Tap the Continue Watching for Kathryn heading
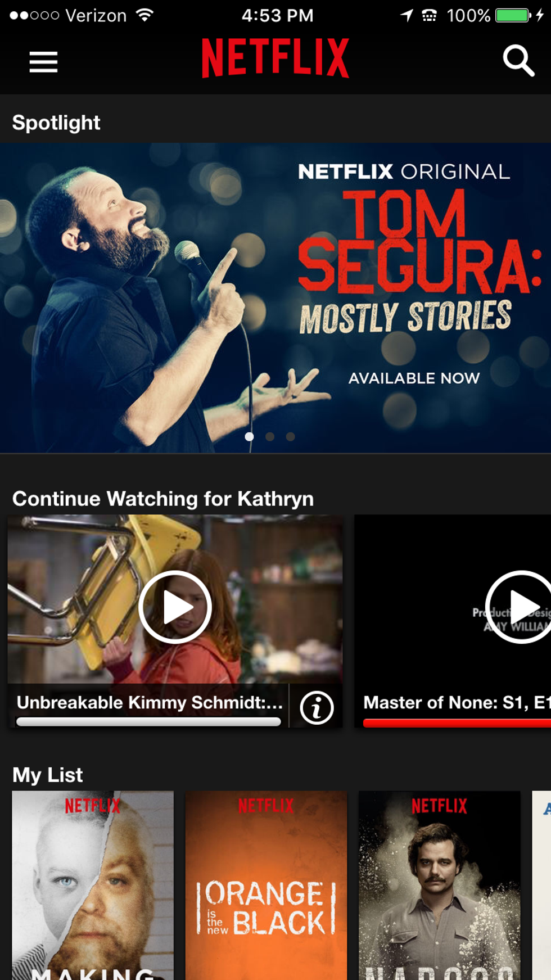Screen dimensions: 551x980 [163, 499]
